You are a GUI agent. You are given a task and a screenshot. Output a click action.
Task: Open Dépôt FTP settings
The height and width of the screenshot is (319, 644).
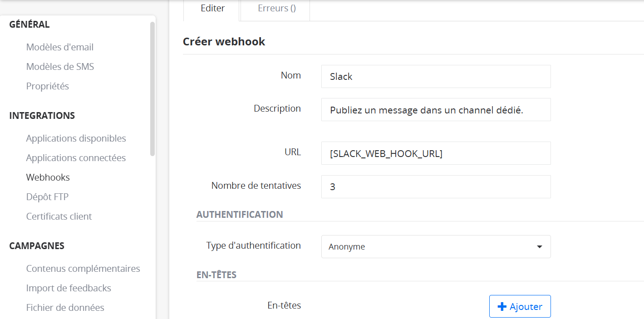[x=47, y=197]
